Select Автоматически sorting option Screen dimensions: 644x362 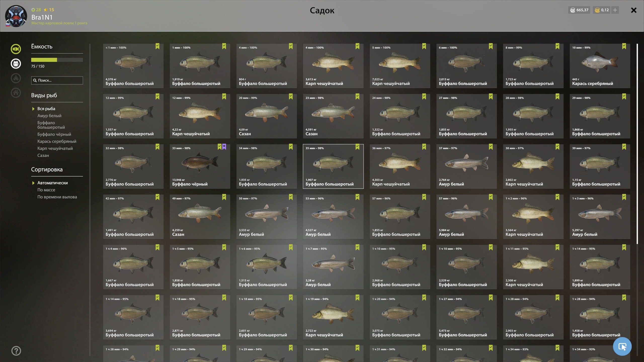[x=53, y=183]
